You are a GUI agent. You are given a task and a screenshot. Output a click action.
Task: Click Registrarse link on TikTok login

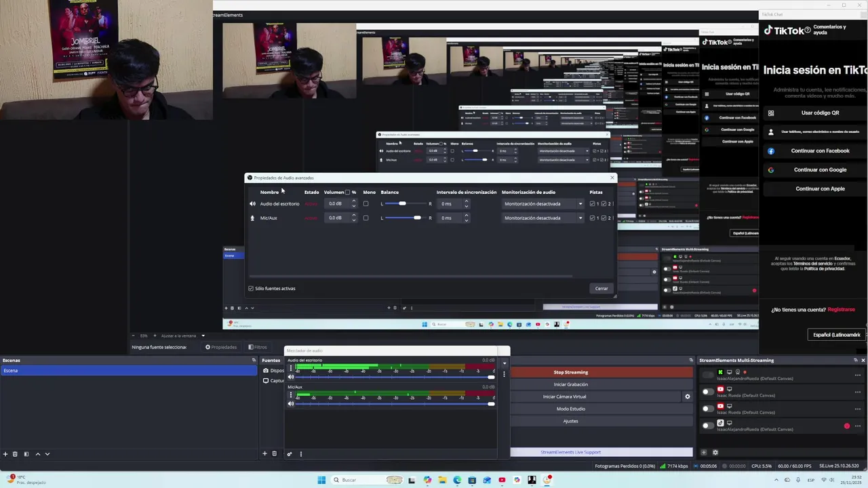841,310
